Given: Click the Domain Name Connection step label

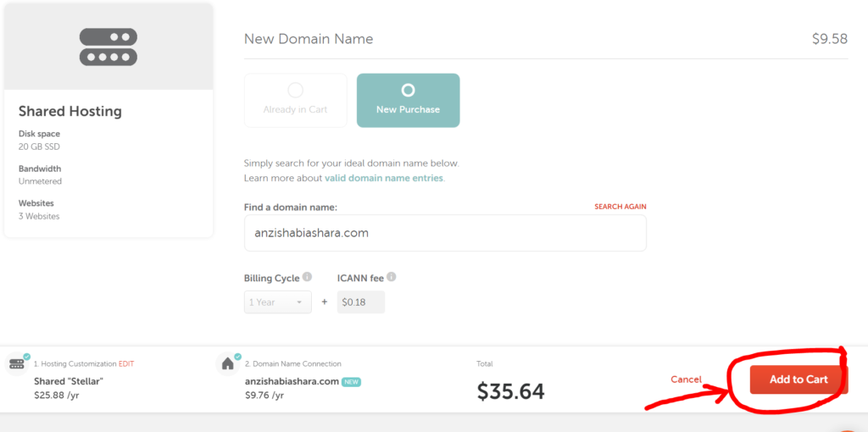Looking at the screenshot, I should tap(292, 364).
